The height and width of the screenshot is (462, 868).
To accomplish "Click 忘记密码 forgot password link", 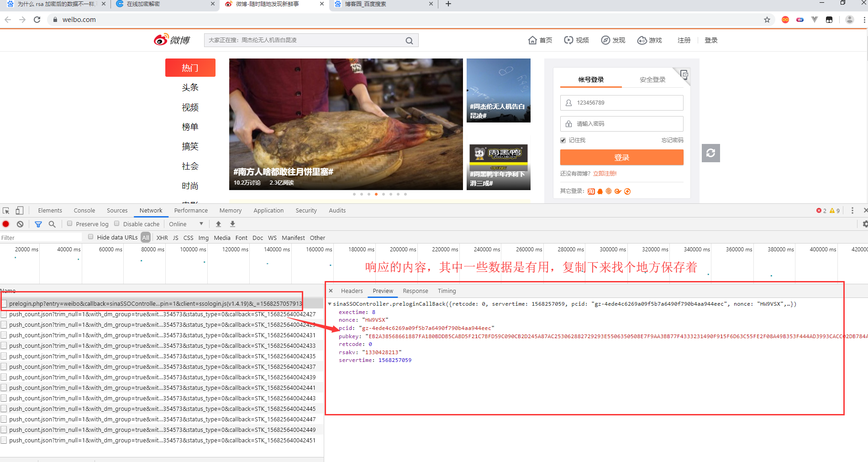I will pyautogui.click(x=672, y=140).
